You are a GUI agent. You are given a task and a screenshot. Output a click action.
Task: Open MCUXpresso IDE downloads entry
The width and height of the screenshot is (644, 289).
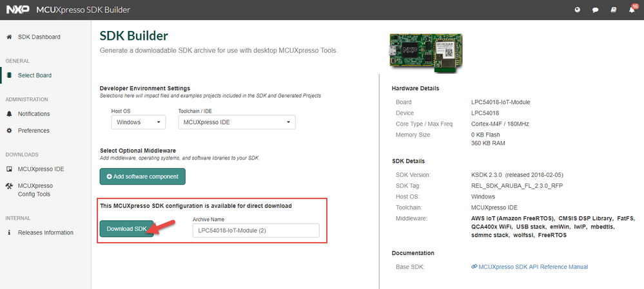pos(41,169)
